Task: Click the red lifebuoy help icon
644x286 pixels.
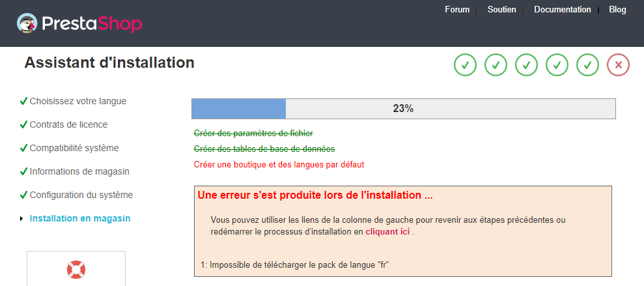Action: [x=76, y=270]
